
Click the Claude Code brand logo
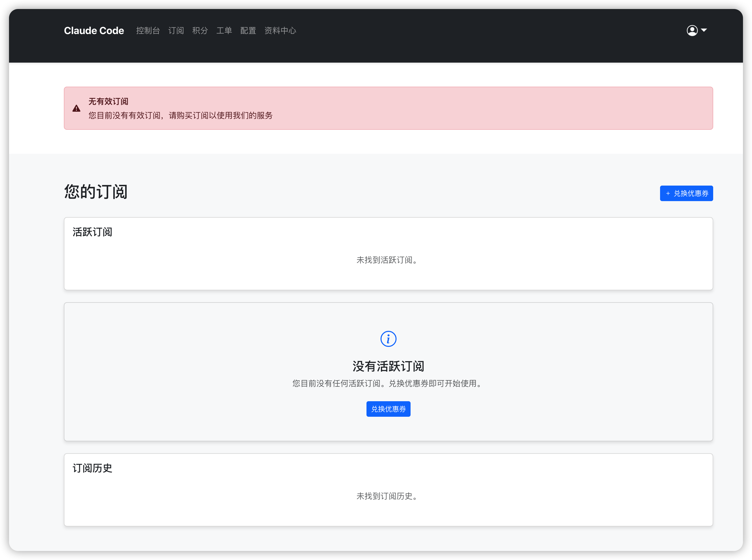tap(94, 31)
